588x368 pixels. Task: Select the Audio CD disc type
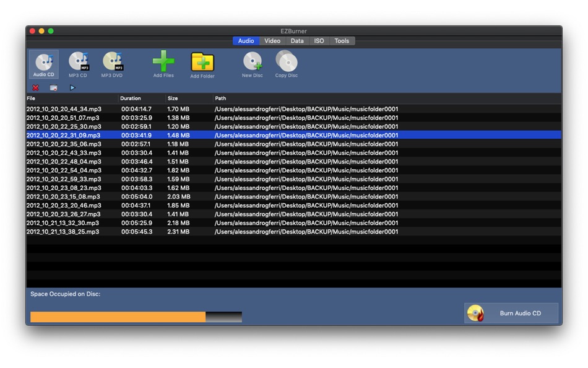[x=44, y=64]
